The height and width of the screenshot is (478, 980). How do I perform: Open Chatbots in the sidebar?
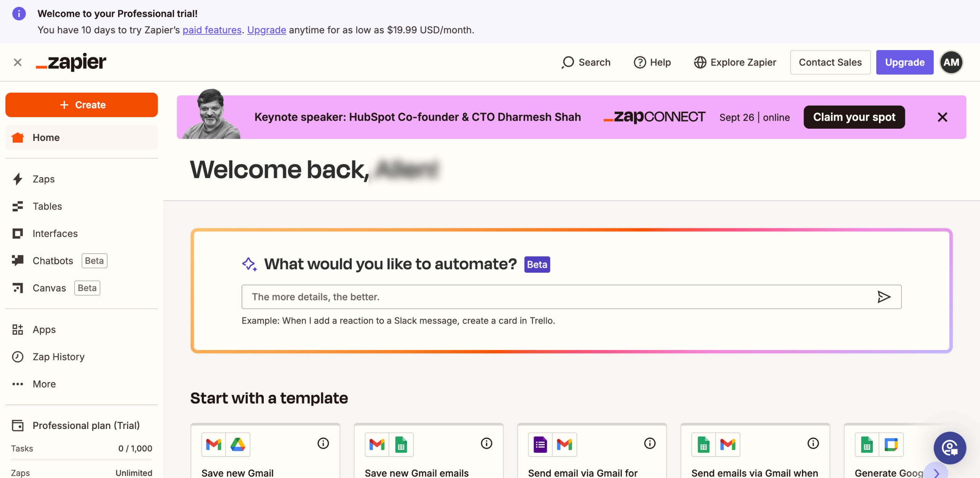pos(53,260)
